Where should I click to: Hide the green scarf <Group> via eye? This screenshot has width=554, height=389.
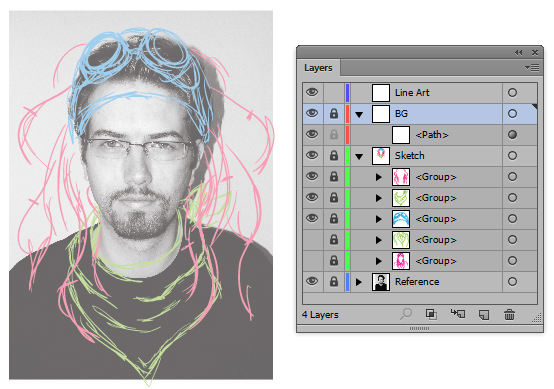click(x=312, y=197)
